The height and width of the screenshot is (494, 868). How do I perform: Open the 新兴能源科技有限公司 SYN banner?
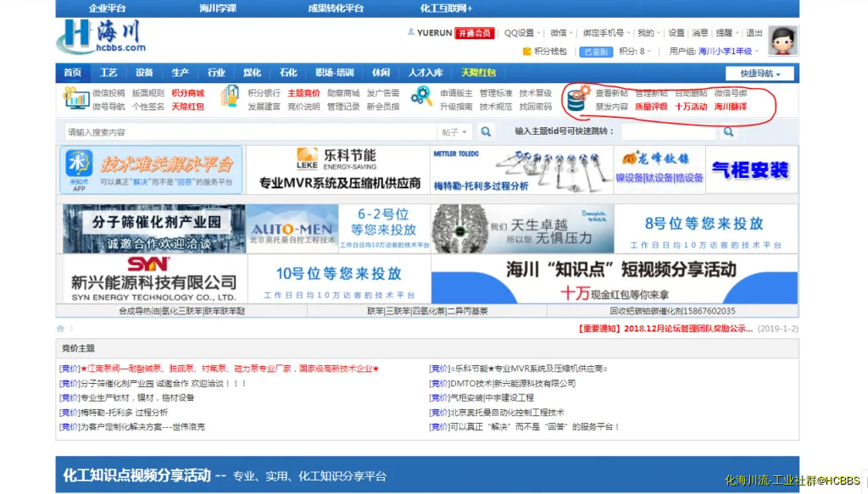(x=153, y=279)
